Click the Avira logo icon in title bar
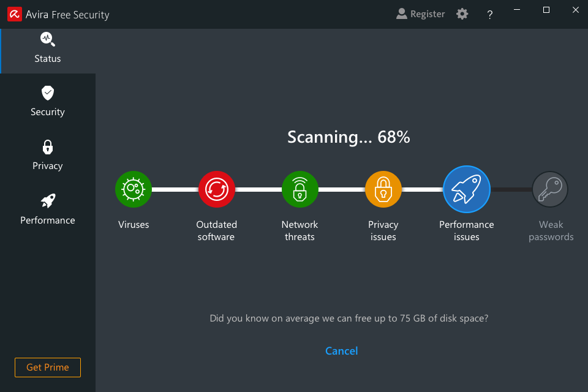 pyautogui.click(x=15, y=14)
